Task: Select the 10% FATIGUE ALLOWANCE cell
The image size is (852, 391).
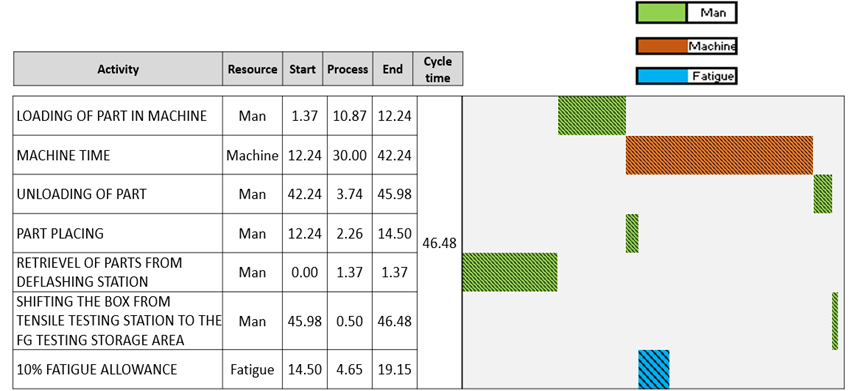Action: click(118, 369)
